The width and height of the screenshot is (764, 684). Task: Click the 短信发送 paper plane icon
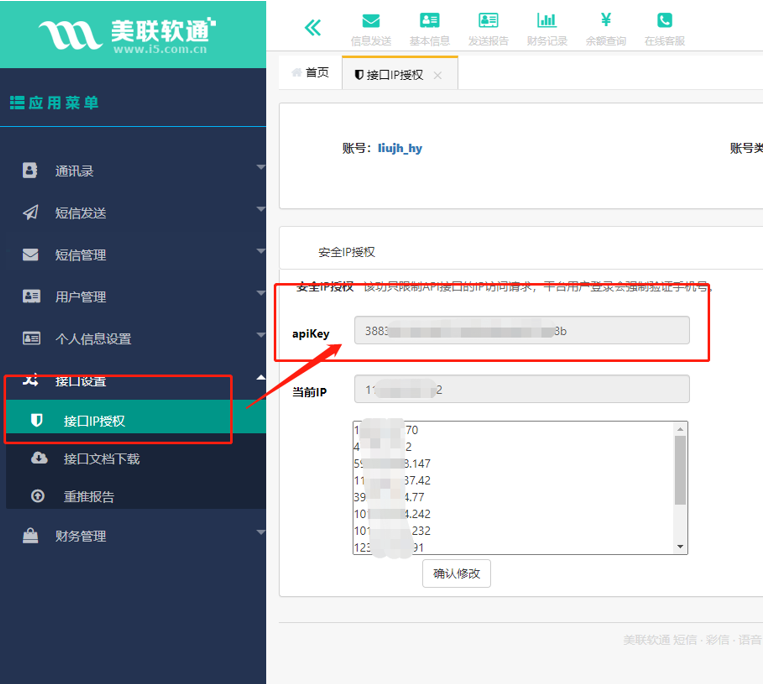pos(30,212)
